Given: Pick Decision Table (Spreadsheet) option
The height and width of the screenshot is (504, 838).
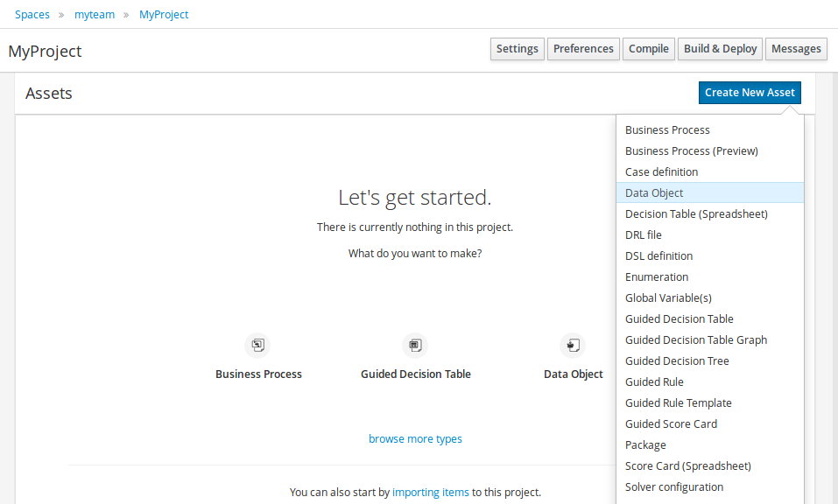Looking at the screenshot, I should click(696, 214).
